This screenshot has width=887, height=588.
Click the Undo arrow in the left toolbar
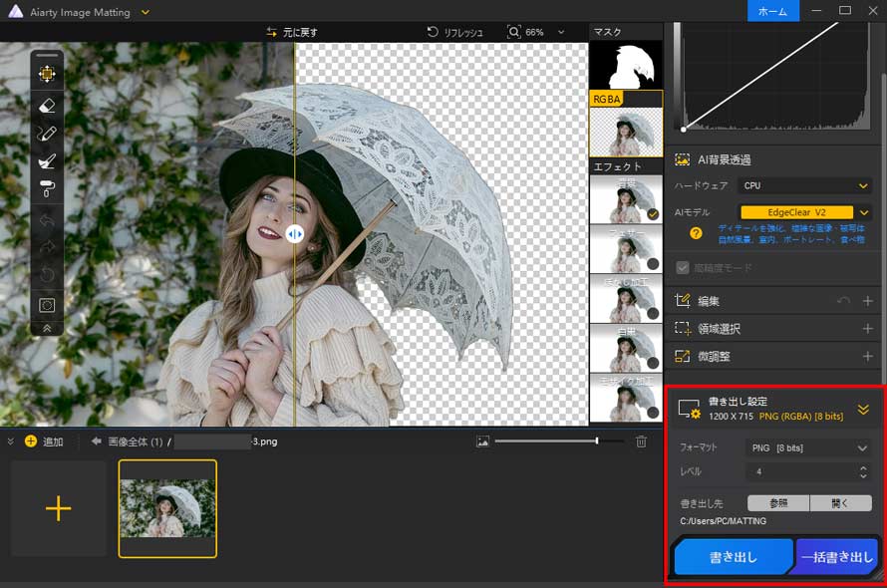(46, 218)
